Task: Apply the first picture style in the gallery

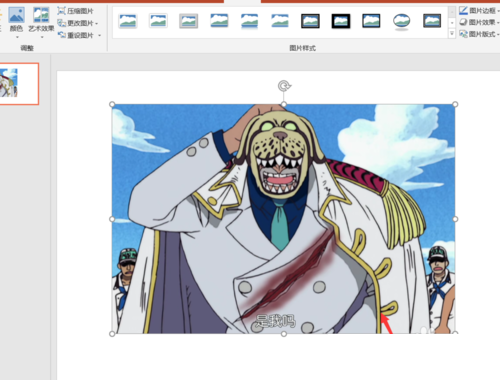Action: coord(127,21)
